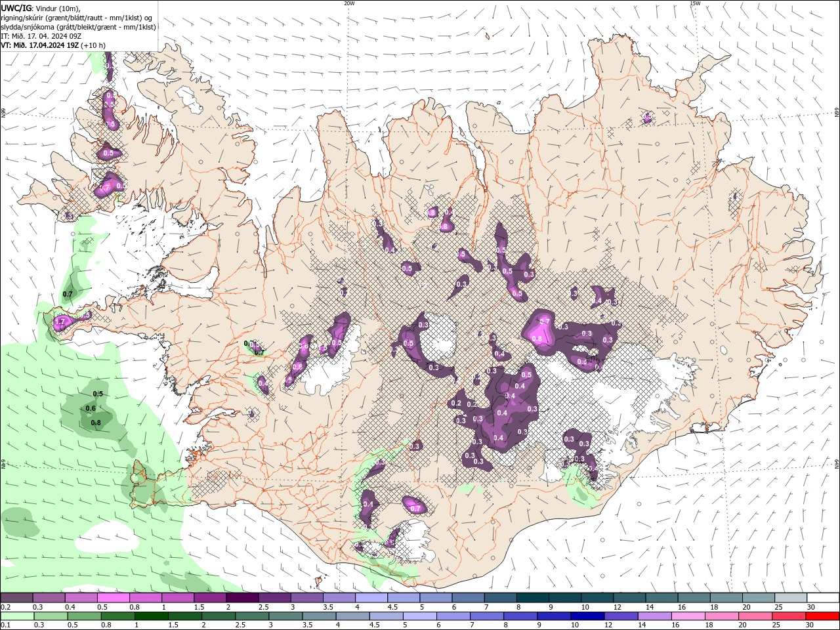The width and height of the screenshot is (840, 630).
Task: Pick the snow scale swatch labeled 5
Action: [x=436, y=598]
